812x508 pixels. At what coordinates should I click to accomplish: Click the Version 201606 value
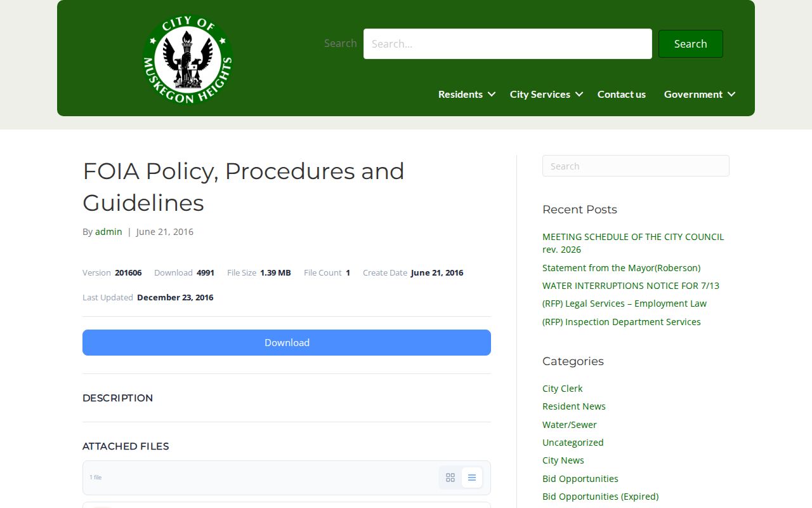pos(128,272)
